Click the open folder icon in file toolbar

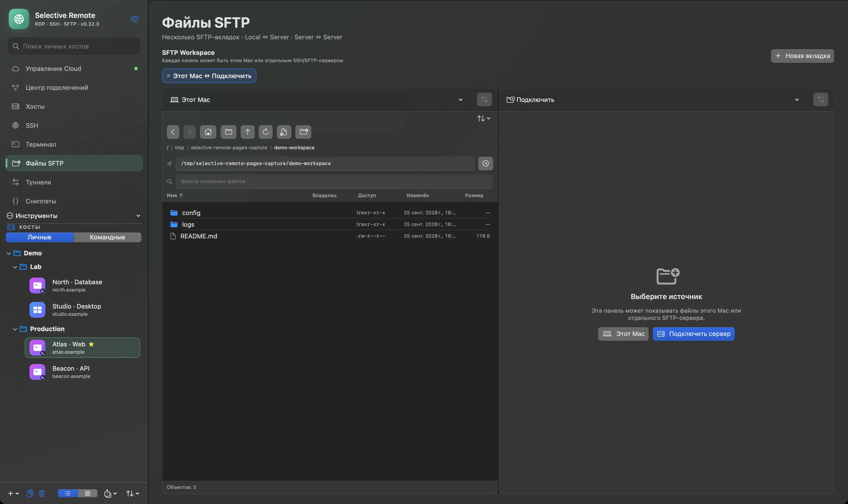click(x=229, y=132)
